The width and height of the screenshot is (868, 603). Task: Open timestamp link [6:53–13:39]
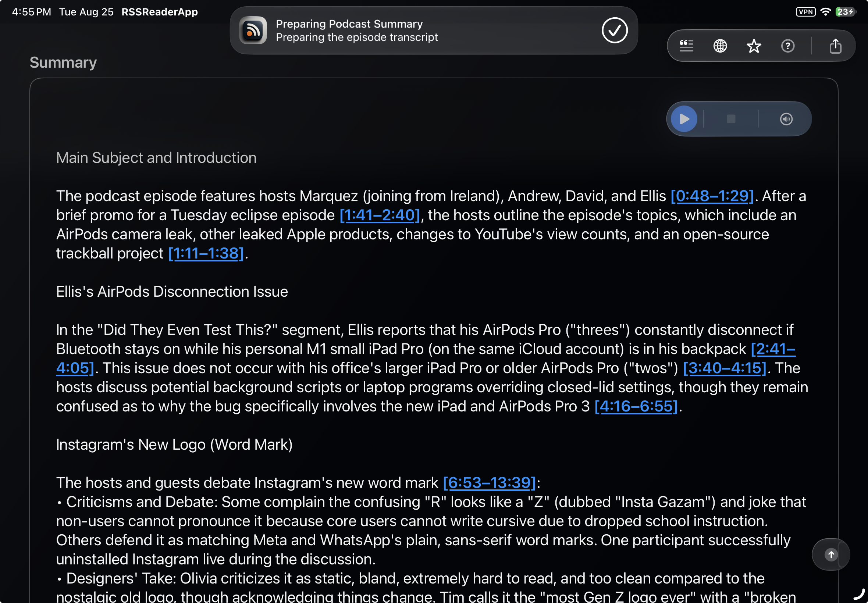click(490, 482)
